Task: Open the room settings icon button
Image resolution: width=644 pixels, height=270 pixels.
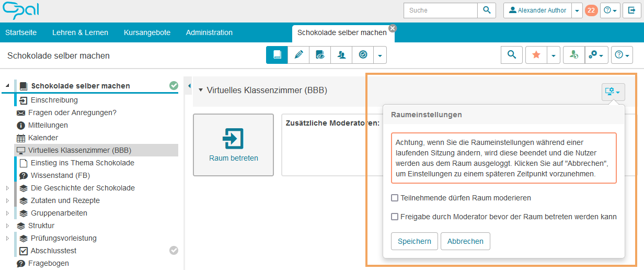Action: [613, 92]
